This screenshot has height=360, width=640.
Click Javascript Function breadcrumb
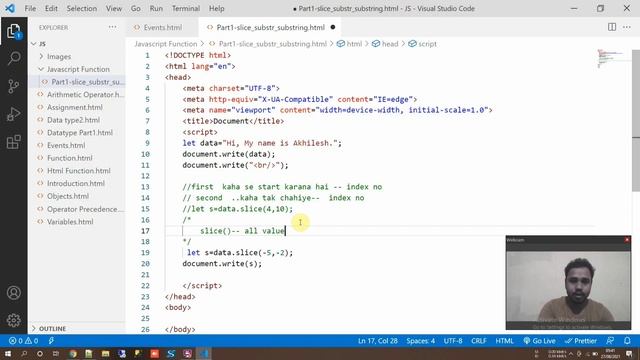pyautogui.click(x=166, y=44)
